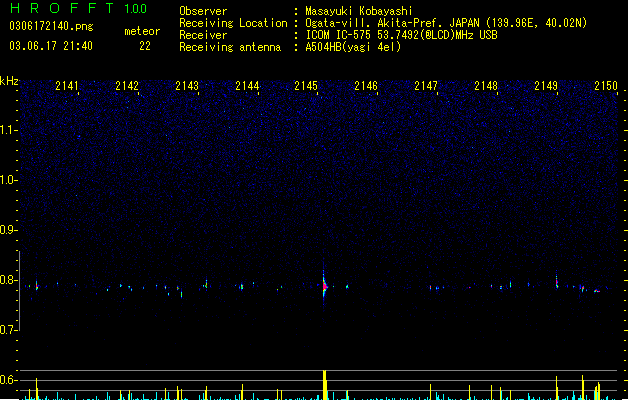629x400 pixels.
Task: Click the 2150 time axis label
Action: (606, 86)
